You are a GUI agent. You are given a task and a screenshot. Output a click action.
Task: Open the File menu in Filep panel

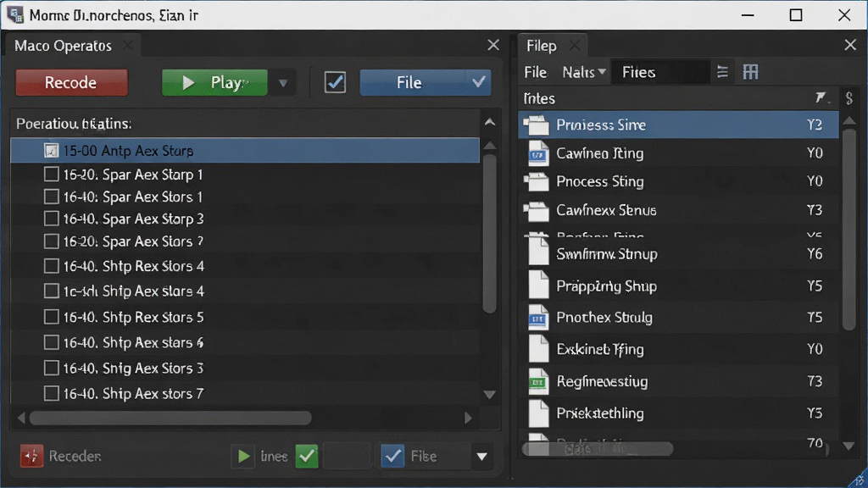pos(536,73)
